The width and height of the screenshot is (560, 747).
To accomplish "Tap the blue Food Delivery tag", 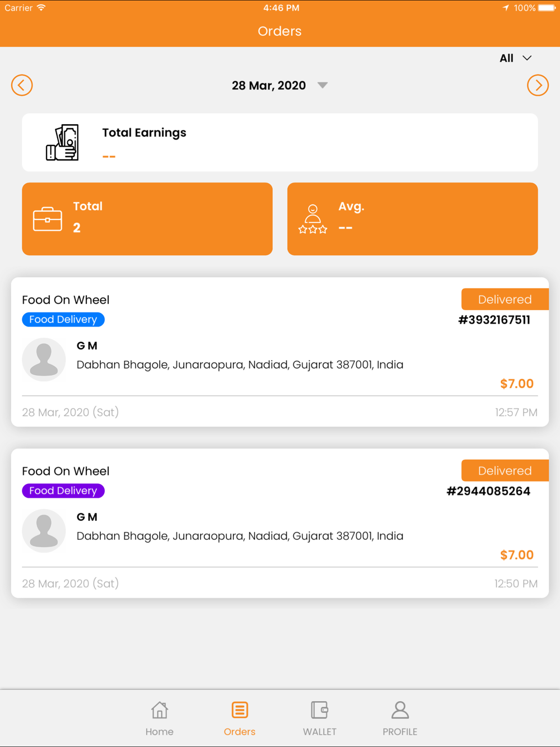I will coord(63,319).
